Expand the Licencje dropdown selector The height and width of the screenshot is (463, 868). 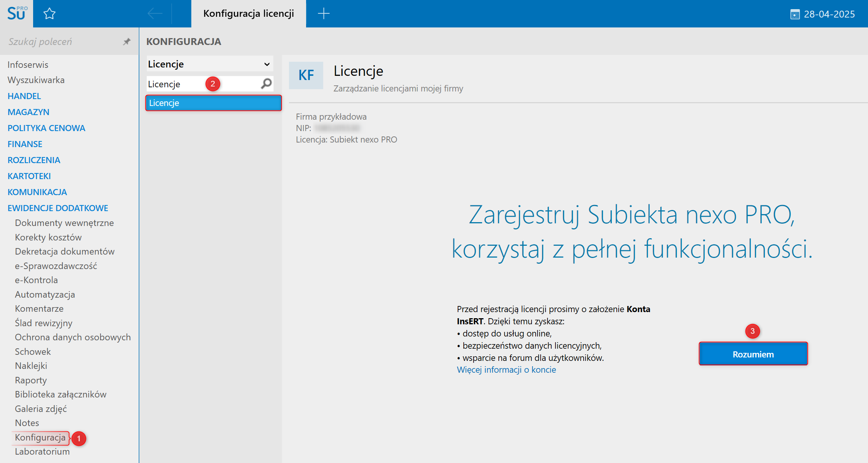click(266, 64)
